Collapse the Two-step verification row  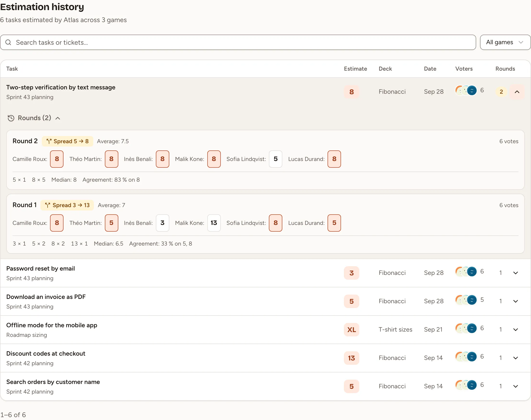[517, 92]
